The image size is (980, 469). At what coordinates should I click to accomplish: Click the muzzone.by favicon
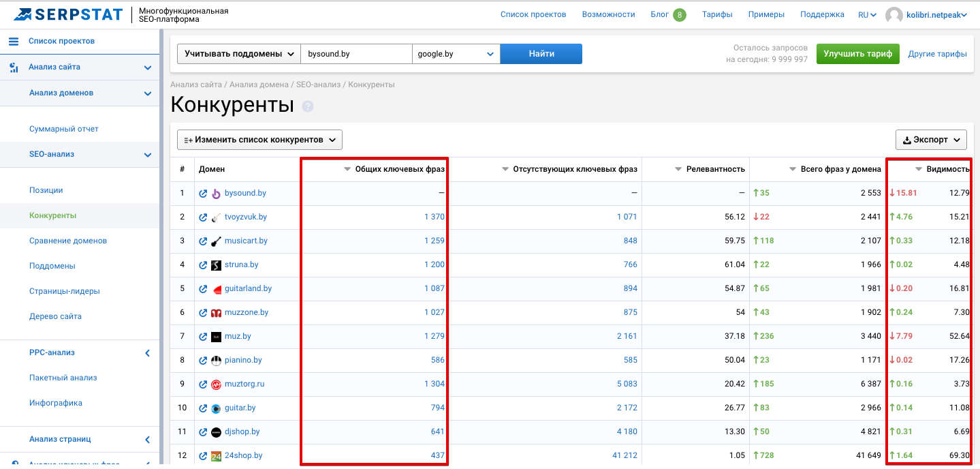[x=216, y=313]
